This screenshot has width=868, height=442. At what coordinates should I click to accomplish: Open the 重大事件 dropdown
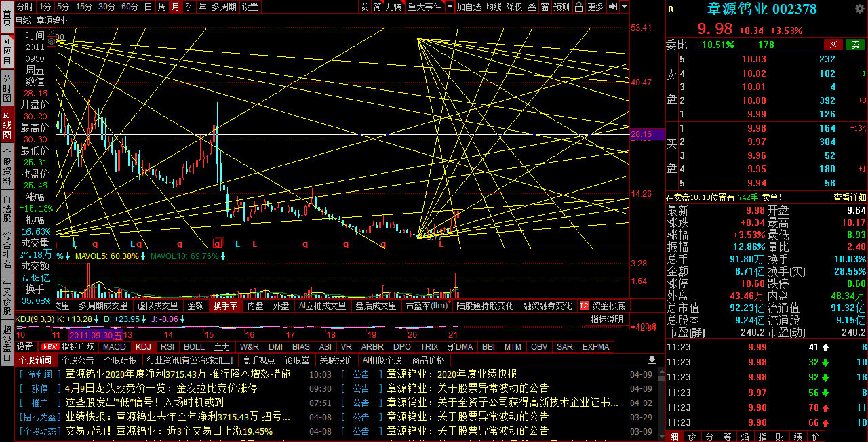click(425, 7)
